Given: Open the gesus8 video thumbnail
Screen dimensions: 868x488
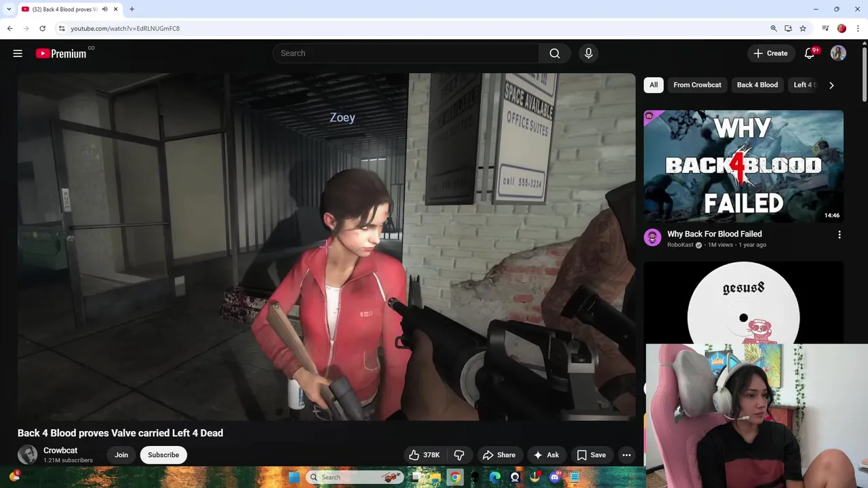Looking at the screenshot, I should click(x=743, y=302).
